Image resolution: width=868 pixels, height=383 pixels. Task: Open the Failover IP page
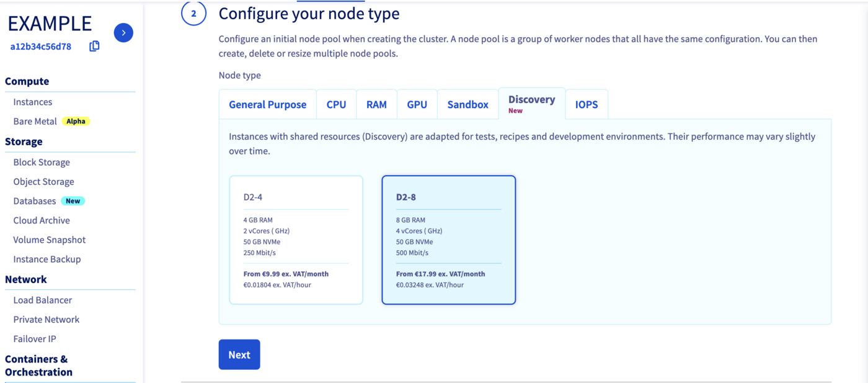point(34,338)
